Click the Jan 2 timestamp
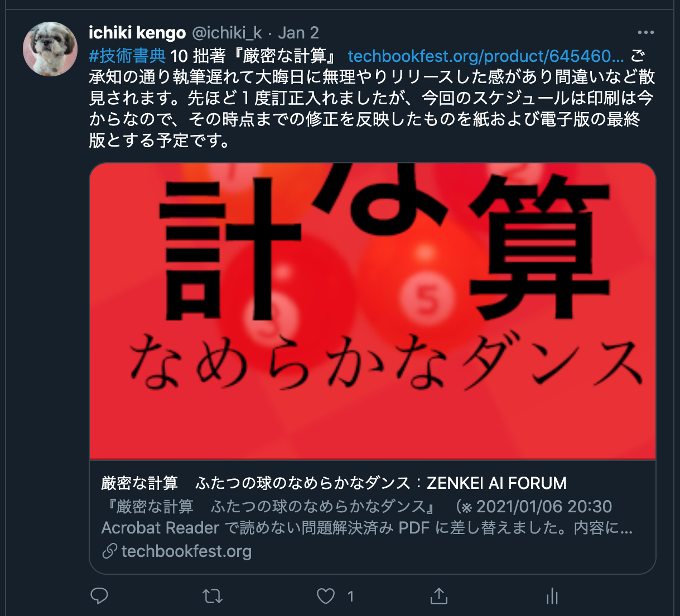680x616 pixels. click(x=298, y=33)
